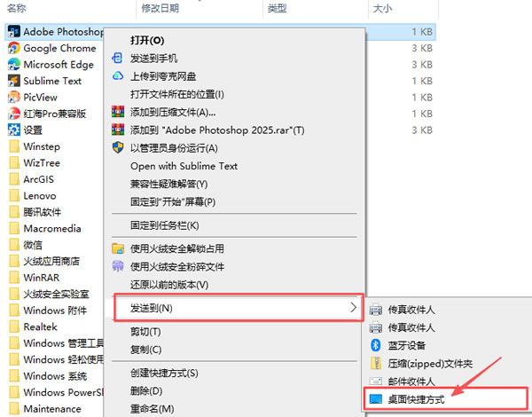The height and width of the screenshot is (417, 532).
Task: Click the 以管理员身份运行 shield icon
Action: [117, 148]
